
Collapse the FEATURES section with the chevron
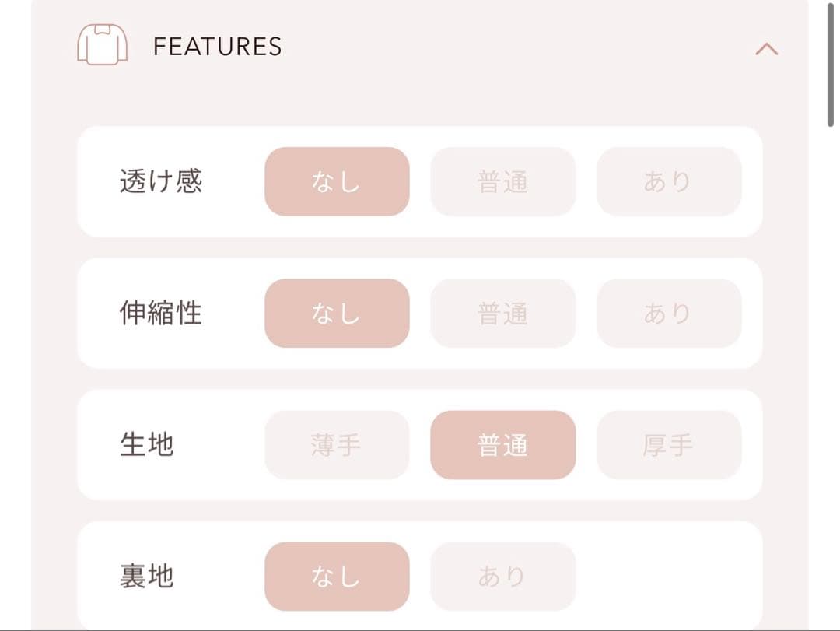tap(766, 49)
